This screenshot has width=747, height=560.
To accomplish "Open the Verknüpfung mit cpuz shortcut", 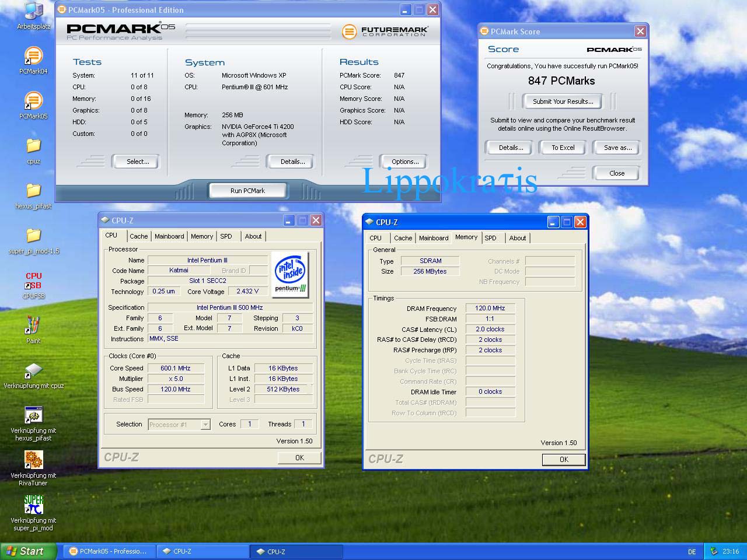I will coord(33,376).
